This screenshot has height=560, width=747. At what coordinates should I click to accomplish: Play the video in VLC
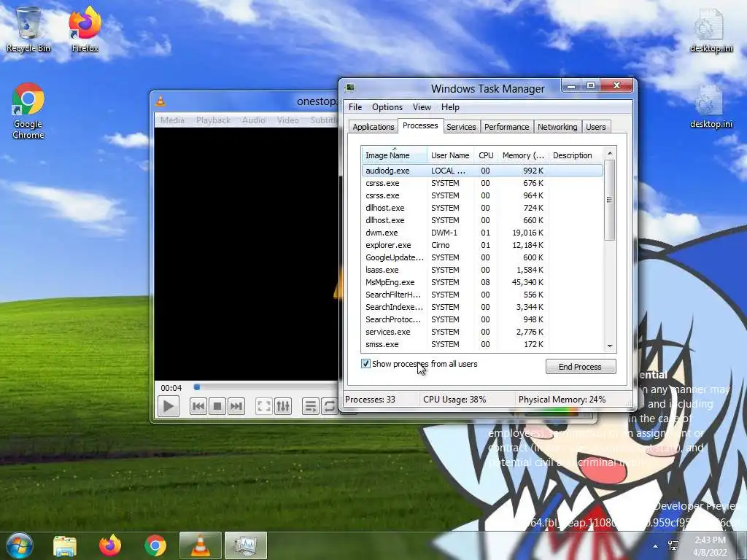coord(169,406)
